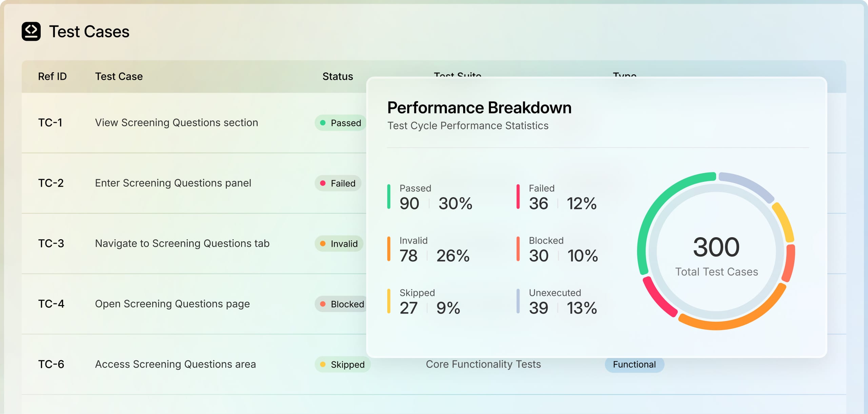Click the Invalid status badge on TC-3
The image size is (868, 414).
(x=339, y=244)
